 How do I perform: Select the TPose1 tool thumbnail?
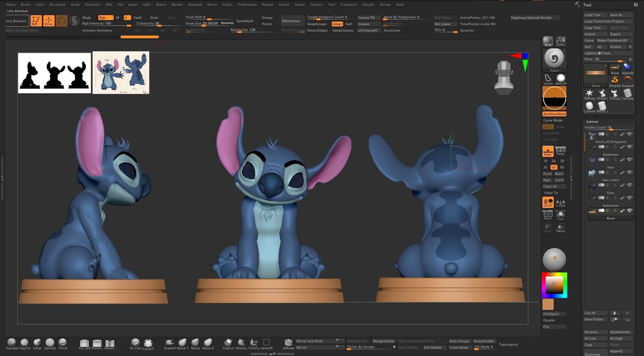[x=602, y=94]
